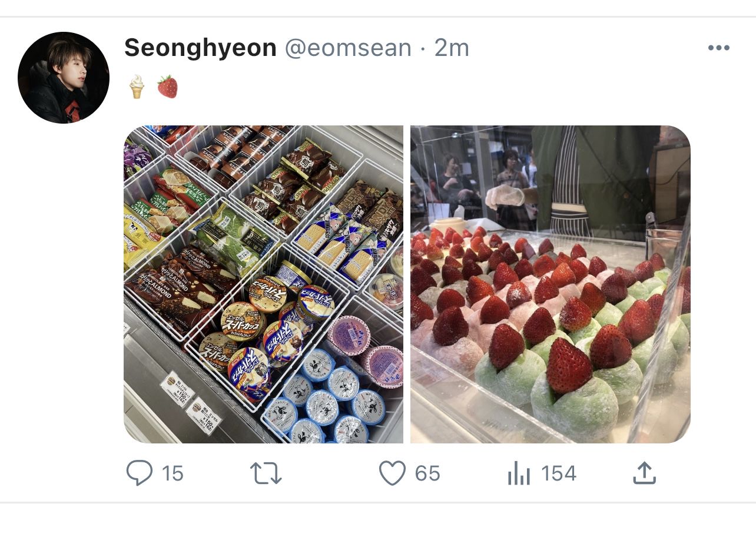Open the view analytics bar chart icon

pos(519,473)
